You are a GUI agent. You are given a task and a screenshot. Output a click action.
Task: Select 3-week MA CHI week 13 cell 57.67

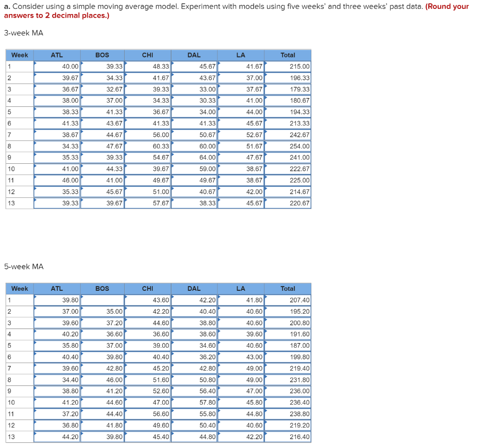click(148, 203)
